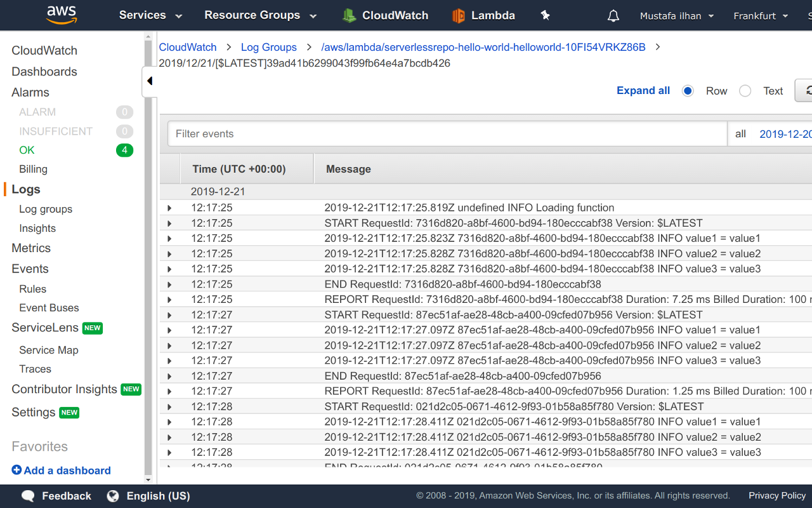
Task: Click the pin shortcuts icon
Action: pos(545,15)
